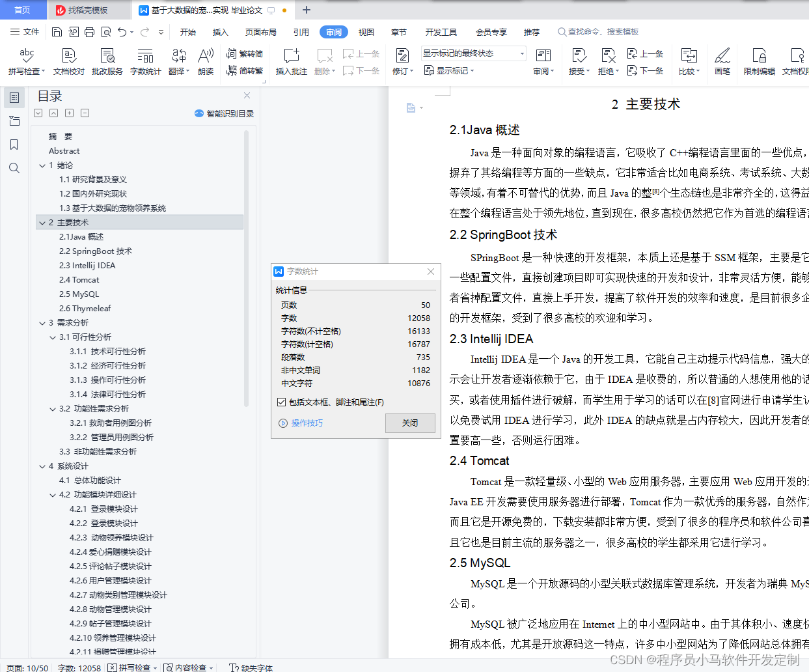Image resolution: width=809 pixels, height=672 pixels.
Task: Open the word count tool 字数统计
Action: (x=145, y=62)
